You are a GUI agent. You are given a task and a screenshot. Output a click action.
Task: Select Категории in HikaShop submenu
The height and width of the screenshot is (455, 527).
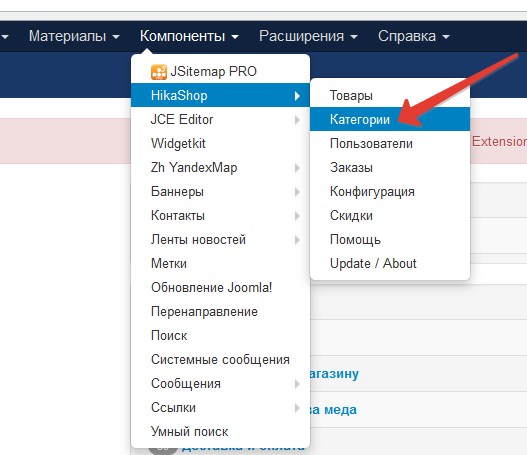click(x=390, y=119)
